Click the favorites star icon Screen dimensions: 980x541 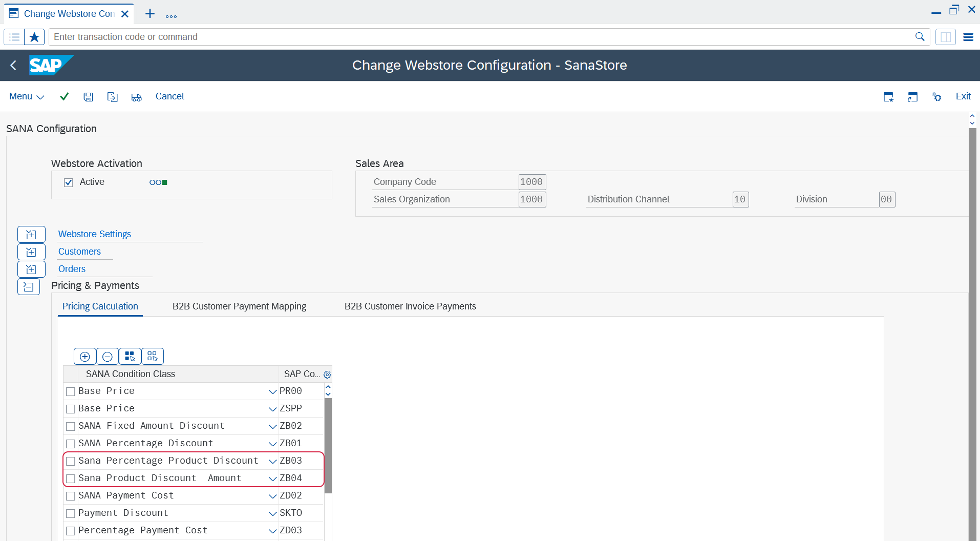point(34,37)
